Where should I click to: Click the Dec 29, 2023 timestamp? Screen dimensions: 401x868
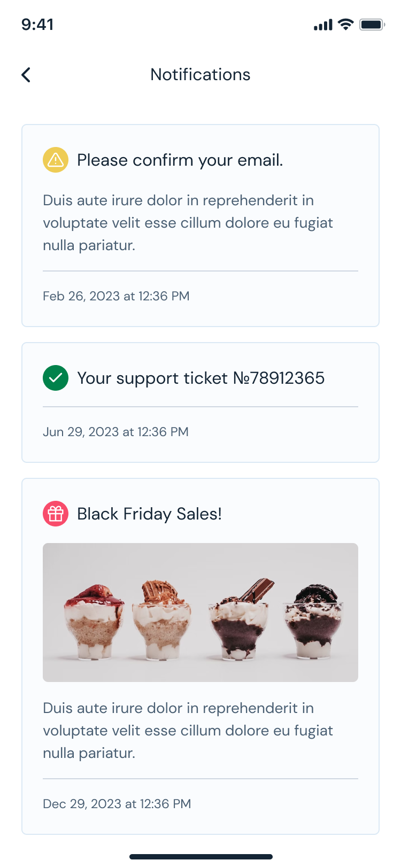(x=117, y=804)
